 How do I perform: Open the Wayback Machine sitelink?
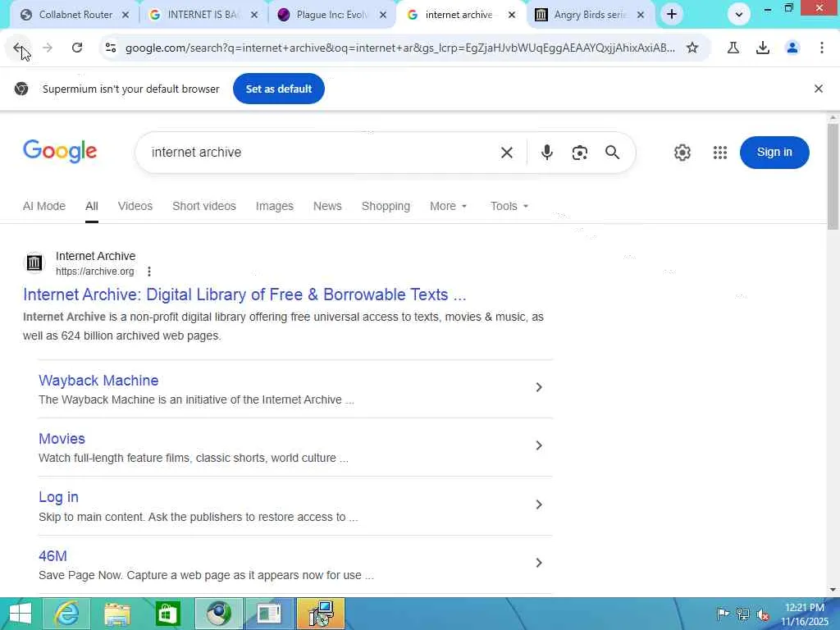click(x=98, y=381)
